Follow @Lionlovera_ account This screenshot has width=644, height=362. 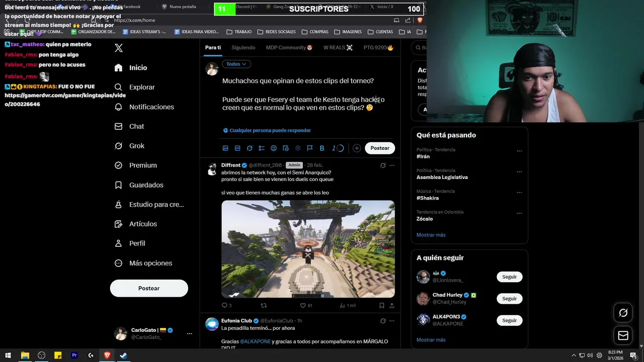tap(509, 277)
